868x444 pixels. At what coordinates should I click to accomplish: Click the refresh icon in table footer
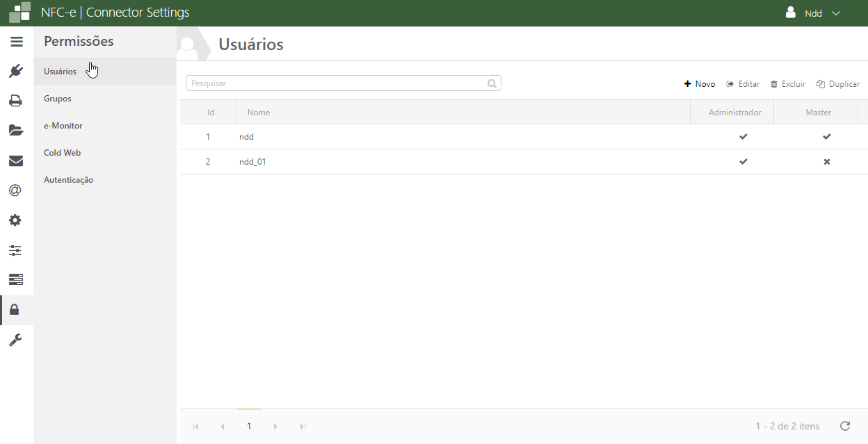845,426
